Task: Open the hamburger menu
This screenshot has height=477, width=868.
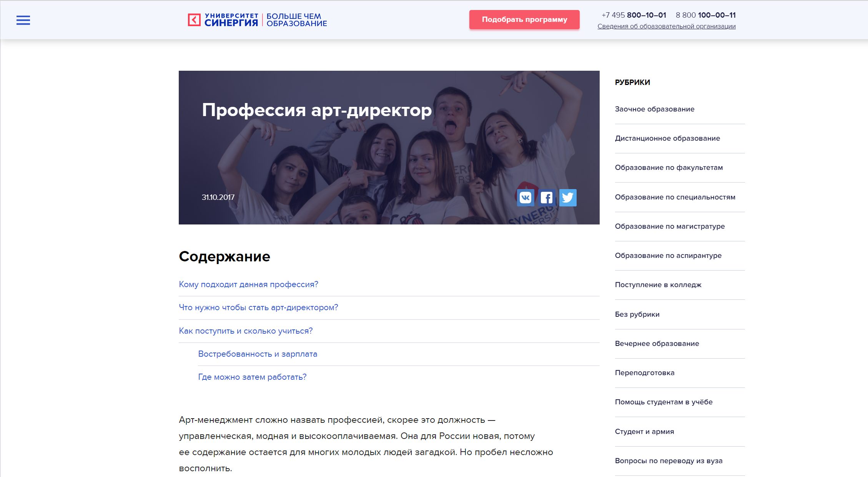Action: point(23,20)
